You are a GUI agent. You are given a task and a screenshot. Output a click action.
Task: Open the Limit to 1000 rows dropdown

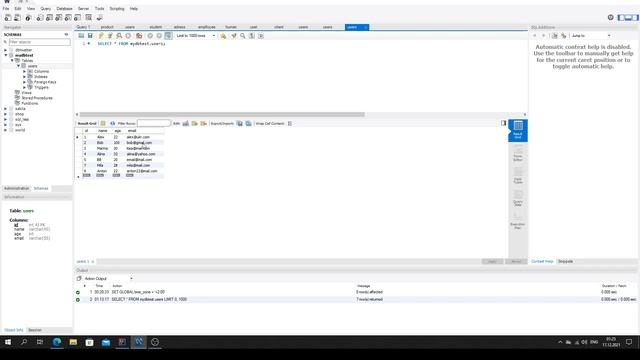pos(196,36)
